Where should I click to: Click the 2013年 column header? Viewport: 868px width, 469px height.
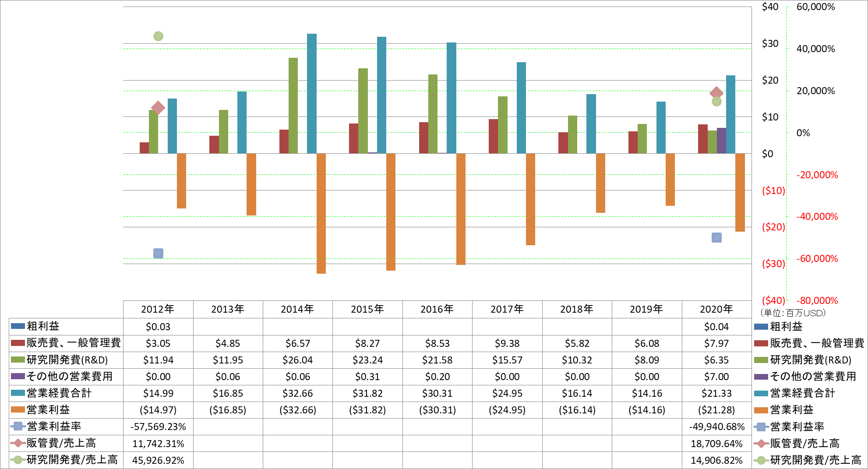coord(228,309)
